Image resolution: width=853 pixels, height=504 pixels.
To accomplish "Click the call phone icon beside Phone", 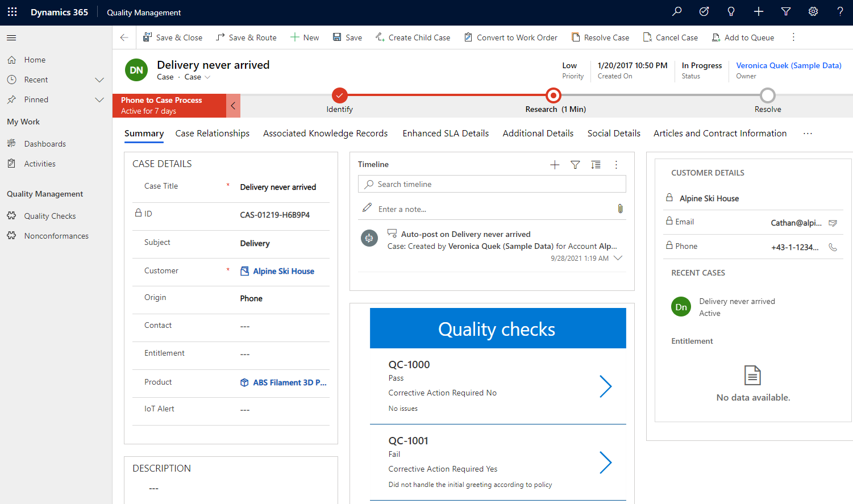I will 833,247.
